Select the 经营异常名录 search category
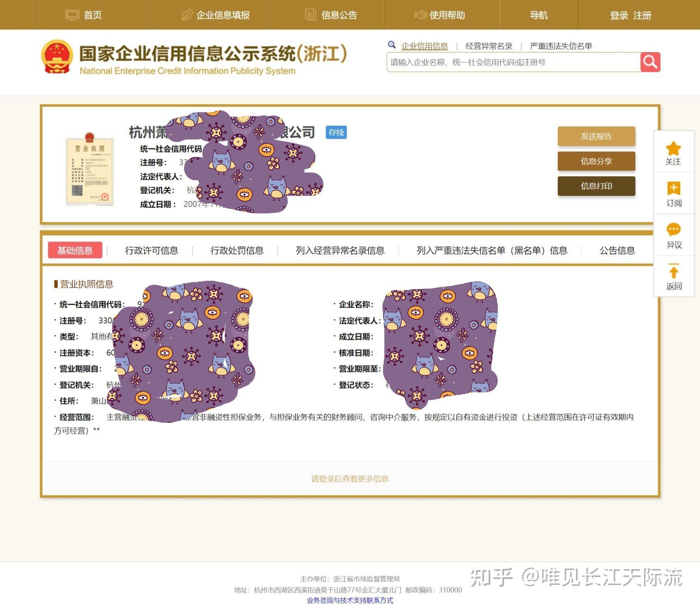 (x=489, y=46)
